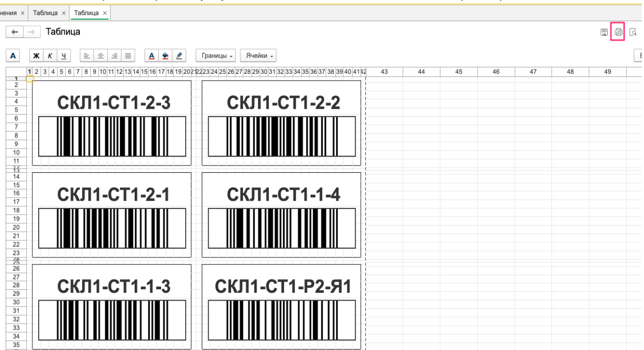Justify the cell text
The height and width of the screenshot is (350, 644).
click(128, 56)
